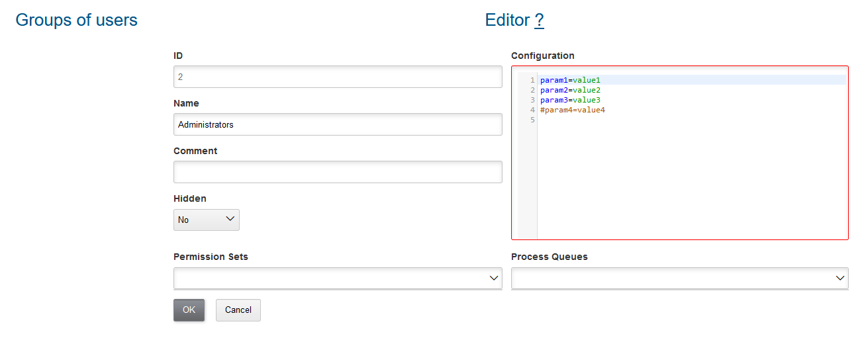The height and width of the screenshot is (338, 868).
Task: Click the Groups of users heading
Action: coord(76,21)
